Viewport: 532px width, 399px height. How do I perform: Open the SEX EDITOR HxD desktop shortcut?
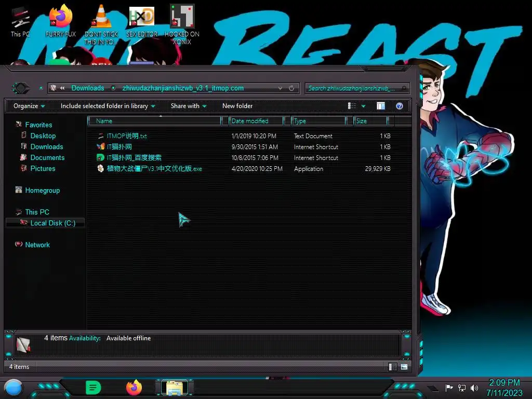(x=142, y=21)
